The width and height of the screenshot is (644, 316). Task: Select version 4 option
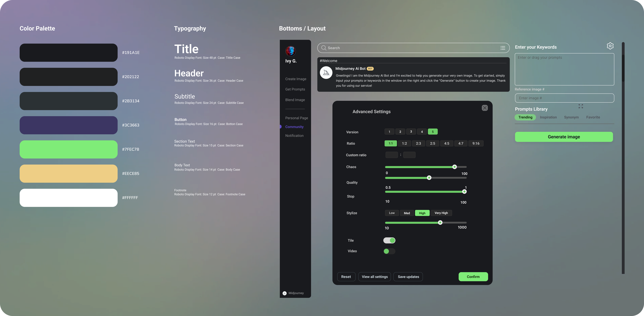tap(422, 132)
